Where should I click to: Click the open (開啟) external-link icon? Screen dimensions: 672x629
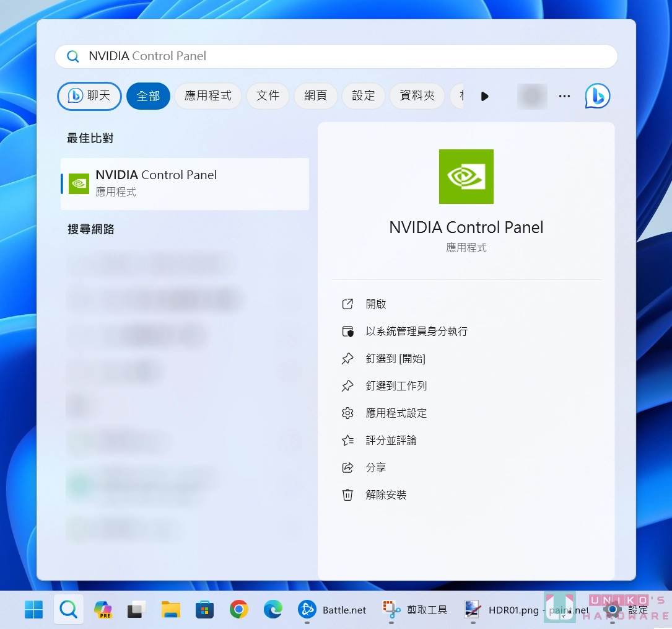[x=347, y=304]
